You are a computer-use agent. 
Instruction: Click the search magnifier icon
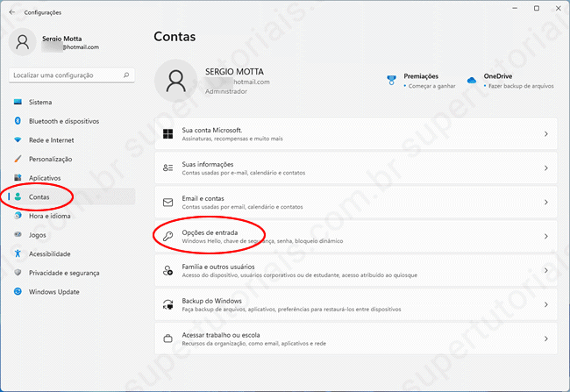[126, 75]
